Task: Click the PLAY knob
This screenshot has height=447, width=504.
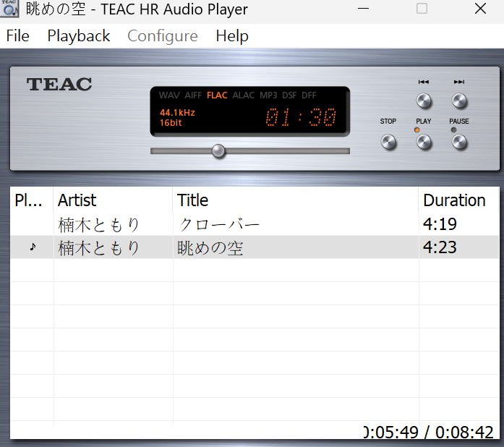Action: point(424,142)
